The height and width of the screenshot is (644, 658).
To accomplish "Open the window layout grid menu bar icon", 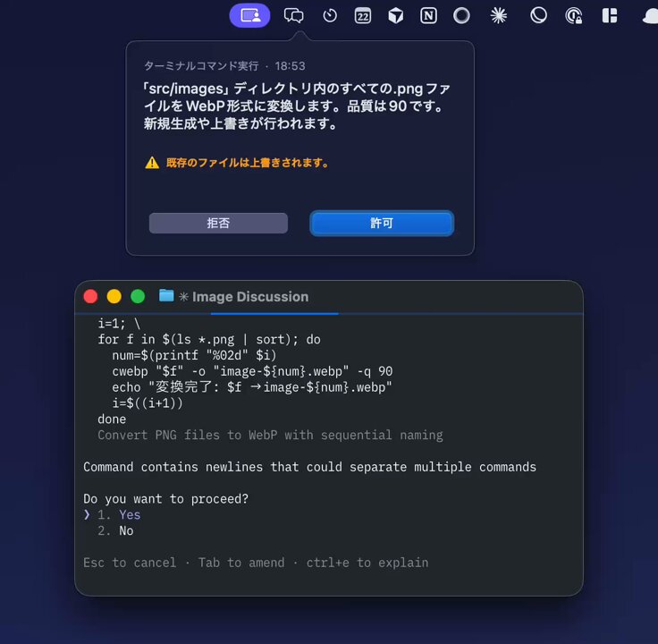I will 610,16.
